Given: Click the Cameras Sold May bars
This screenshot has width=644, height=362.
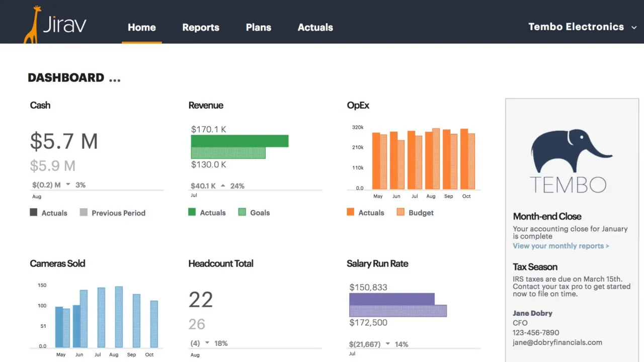Looking at the screenshot, I should point(62,327).
